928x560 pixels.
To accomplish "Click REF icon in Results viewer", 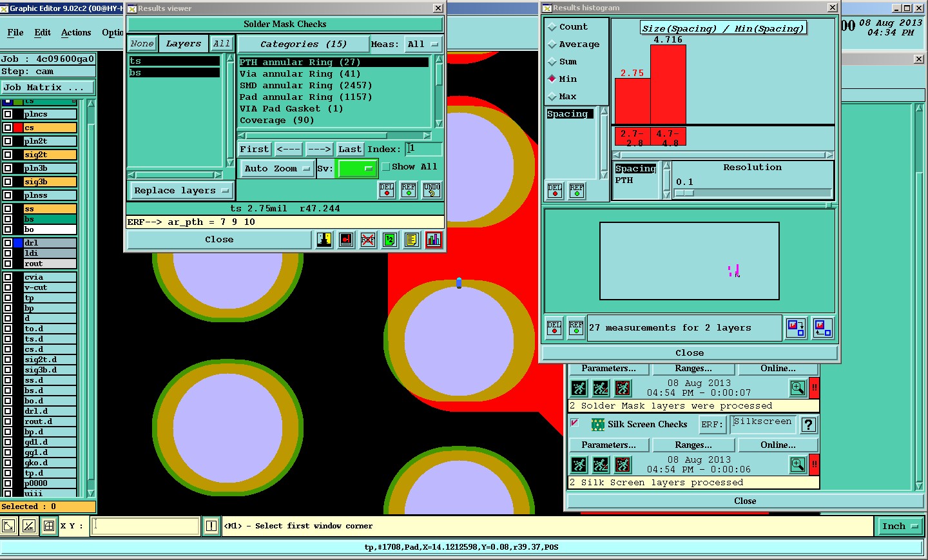I will point(409,190).
